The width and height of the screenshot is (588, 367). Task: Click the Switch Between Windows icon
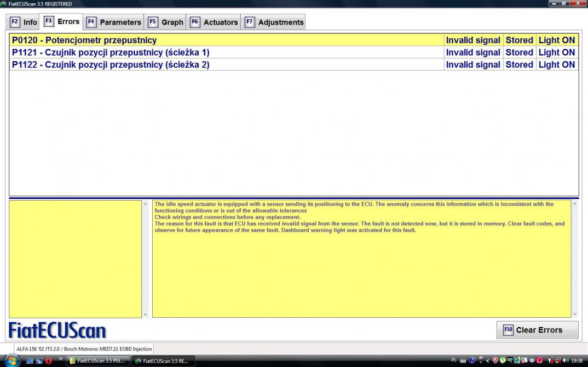[x=39, y=361]
